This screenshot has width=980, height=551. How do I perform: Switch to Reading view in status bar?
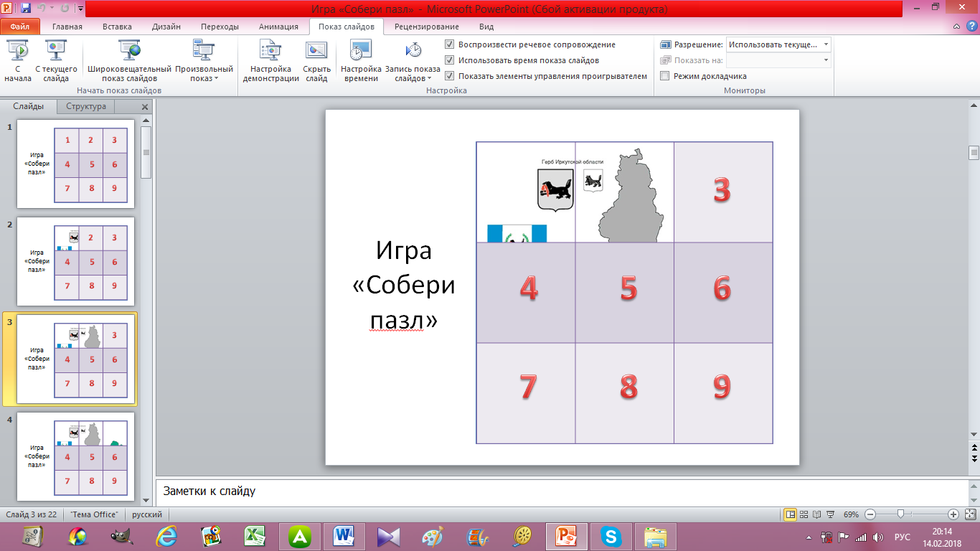(x=816, y=514)
